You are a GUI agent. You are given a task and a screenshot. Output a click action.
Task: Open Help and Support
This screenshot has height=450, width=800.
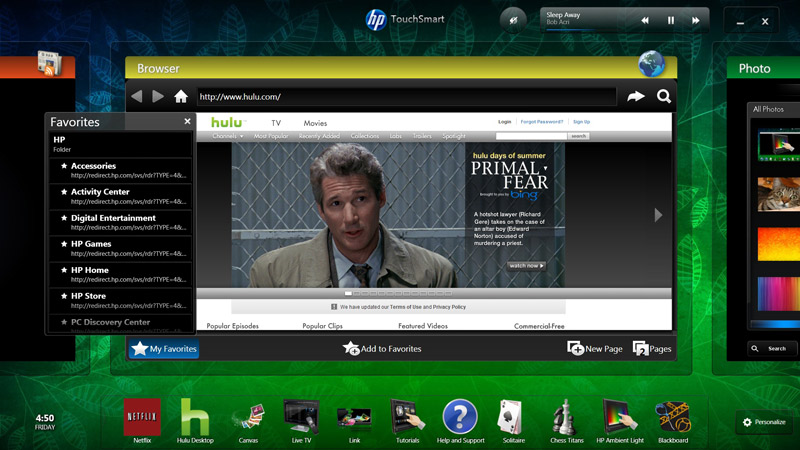coord(460,421)
